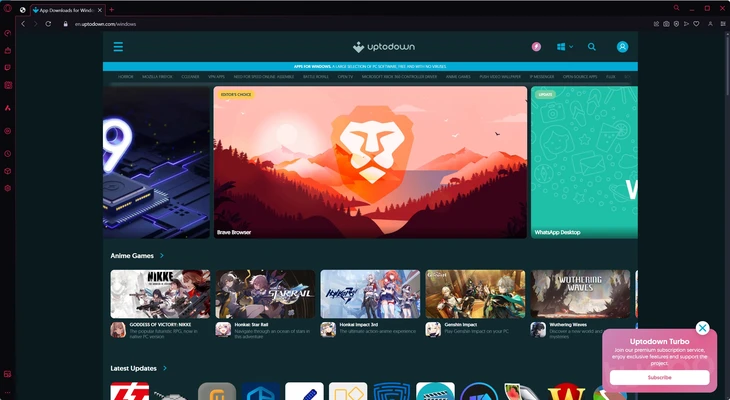Image resolution: width=730 pixels, height=400 pixels.
Task: Select the MOZILLA FIREFOX topic link
Action: (x=157, y=77)
